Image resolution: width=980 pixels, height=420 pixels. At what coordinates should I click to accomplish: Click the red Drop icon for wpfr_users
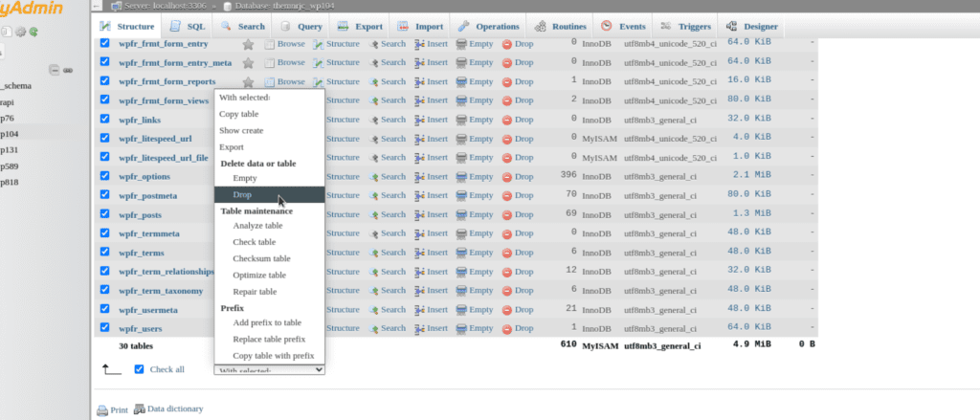(507, 329)
